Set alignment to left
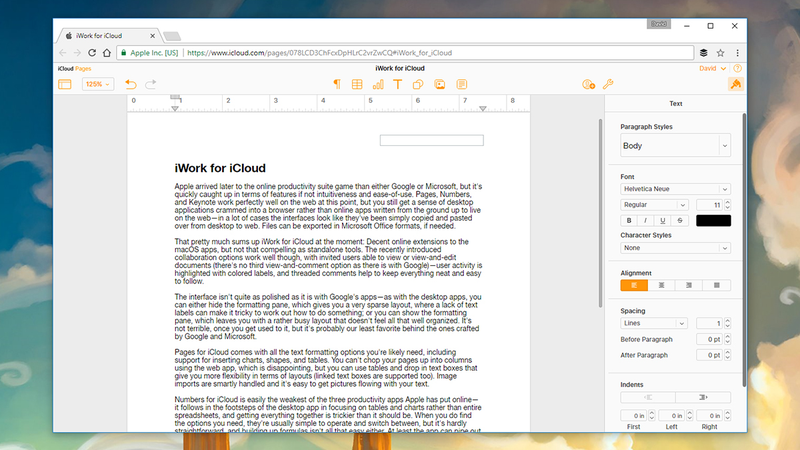This screenshot has width=800, height=450. tap(634, 285)
